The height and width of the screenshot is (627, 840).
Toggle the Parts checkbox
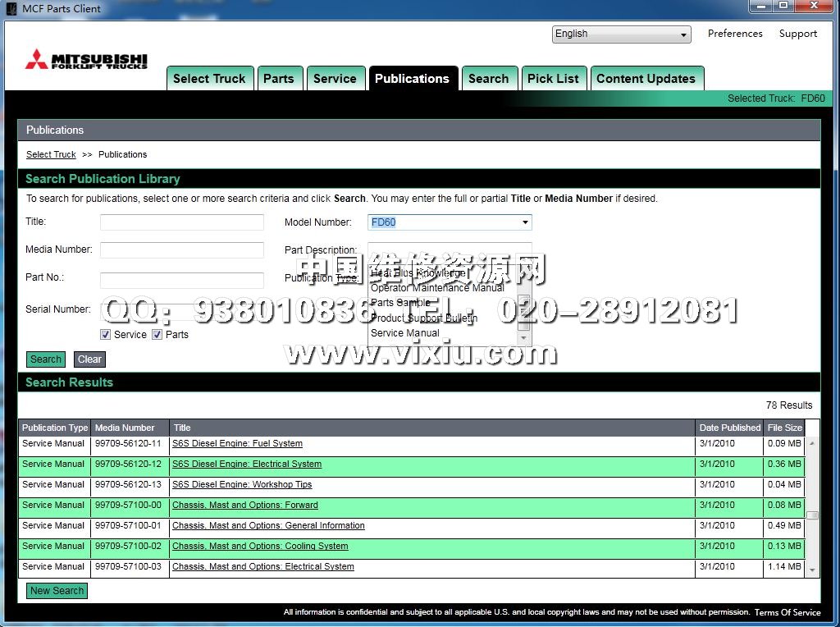tap(157, 335)
